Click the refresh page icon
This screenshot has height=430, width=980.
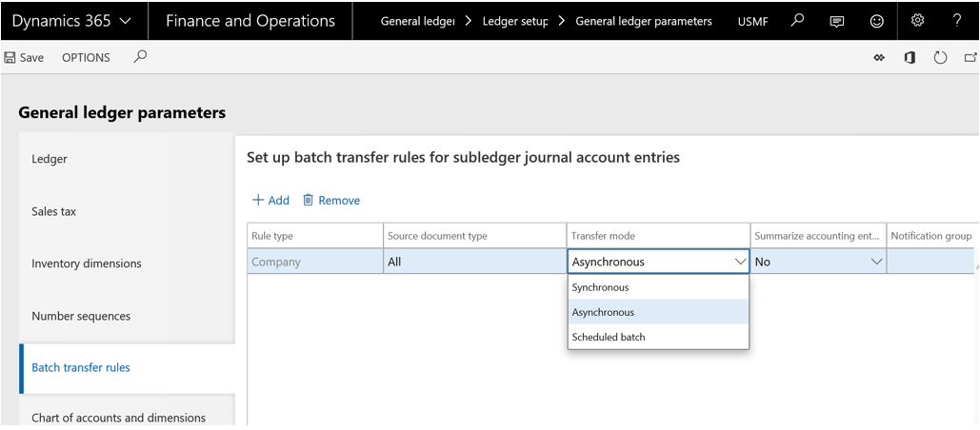pyautogui.click(x=940, y=58)
